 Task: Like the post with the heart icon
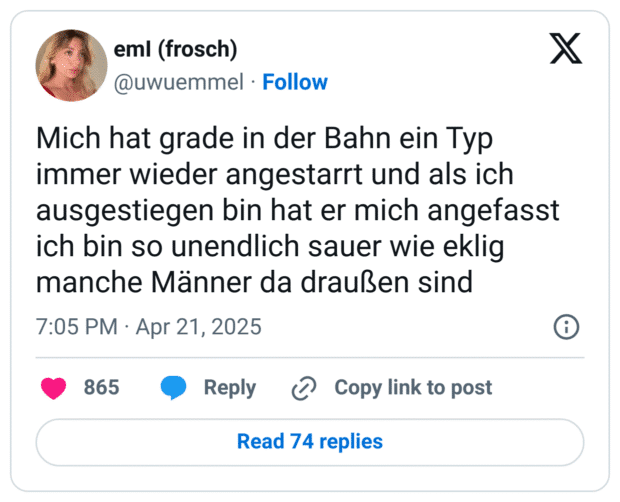(53, 388)
